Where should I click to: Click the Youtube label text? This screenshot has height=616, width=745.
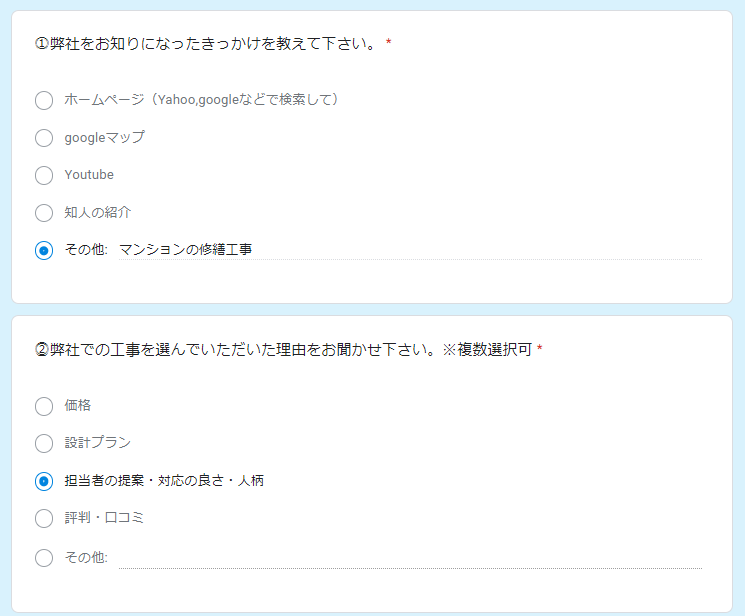coord(89,175)
